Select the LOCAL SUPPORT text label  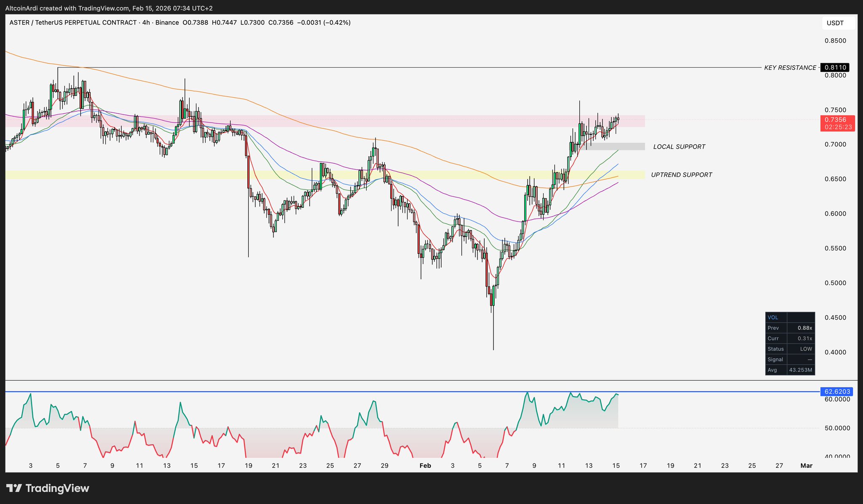[x=679, y=147]
